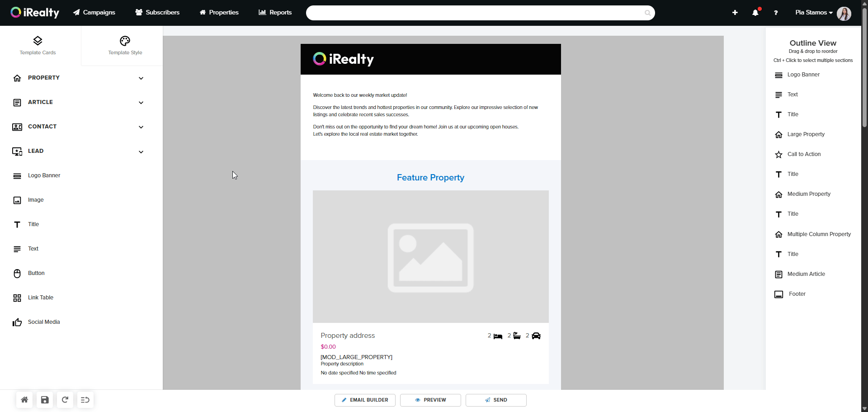This screenshot has height=412, width=868.
Task: Open the Pia Stamos user dropdown
Action: tap(814, 13)
